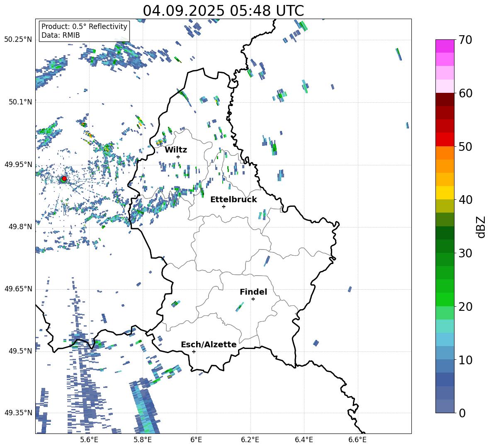491x448 pixels.
Task: Click the Findel station cross marker
Action: click(x=253, y=299)
